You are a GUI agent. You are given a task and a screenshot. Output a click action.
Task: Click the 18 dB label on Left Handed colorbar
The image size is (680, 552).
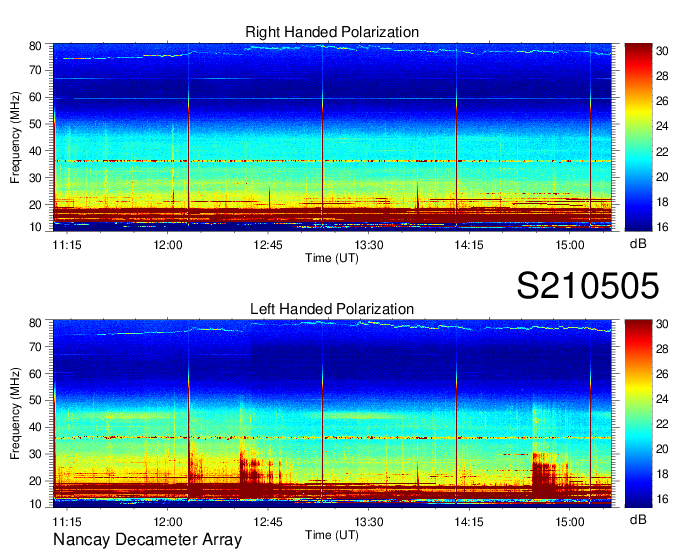[662, 474]
